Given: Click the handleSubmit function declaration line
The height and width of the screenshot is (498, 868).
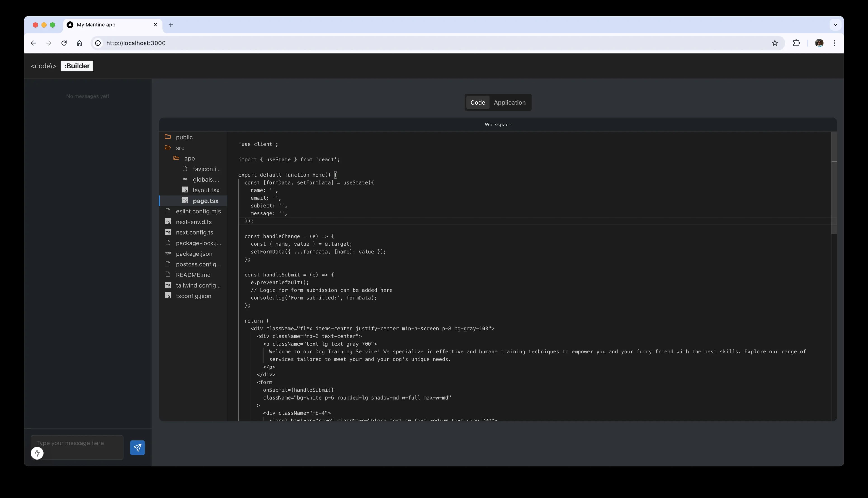Looking at the screenshot, I should tap(289, 275).
